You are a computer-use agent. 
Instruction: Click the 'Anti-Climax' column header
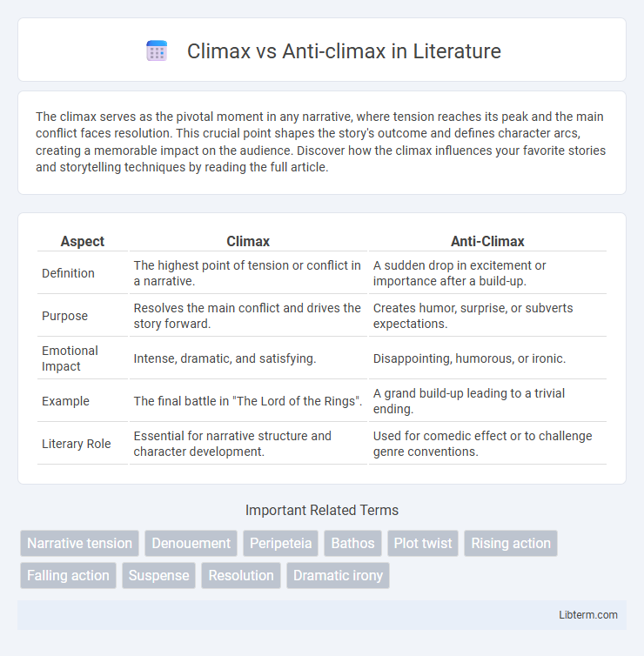click(x=487, y=241)
